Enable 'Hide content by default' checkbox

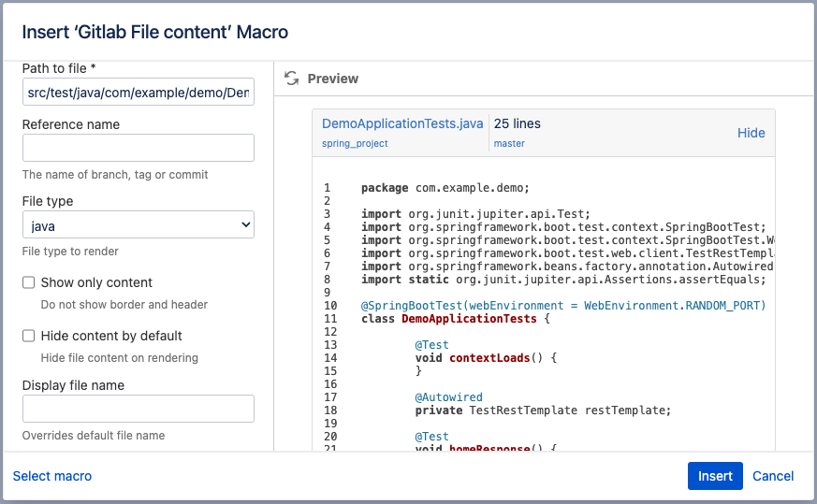coord(29,336)
